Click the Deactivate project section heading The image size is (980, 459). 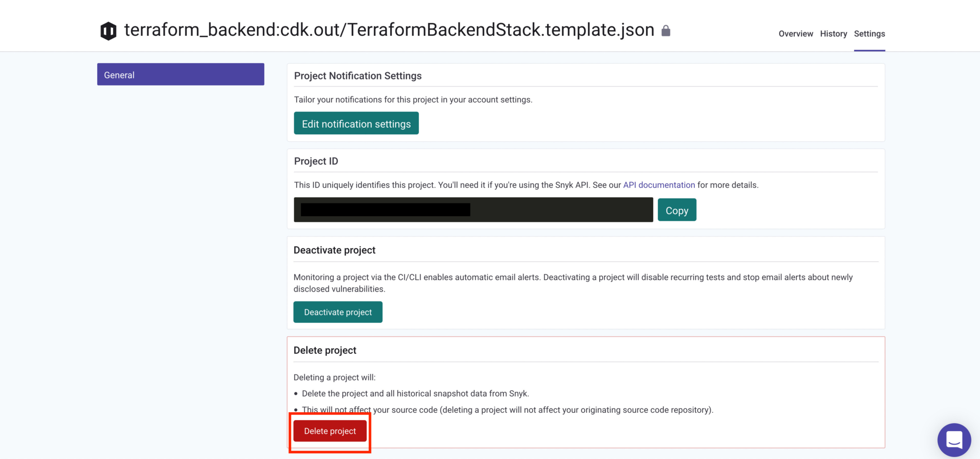pyautogui.click(x=334, y=250)
